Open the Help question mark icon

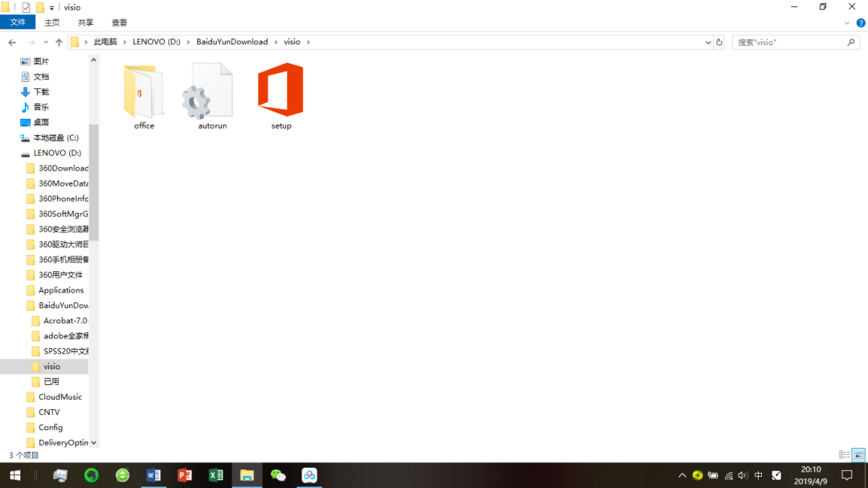tap(861, 23)
